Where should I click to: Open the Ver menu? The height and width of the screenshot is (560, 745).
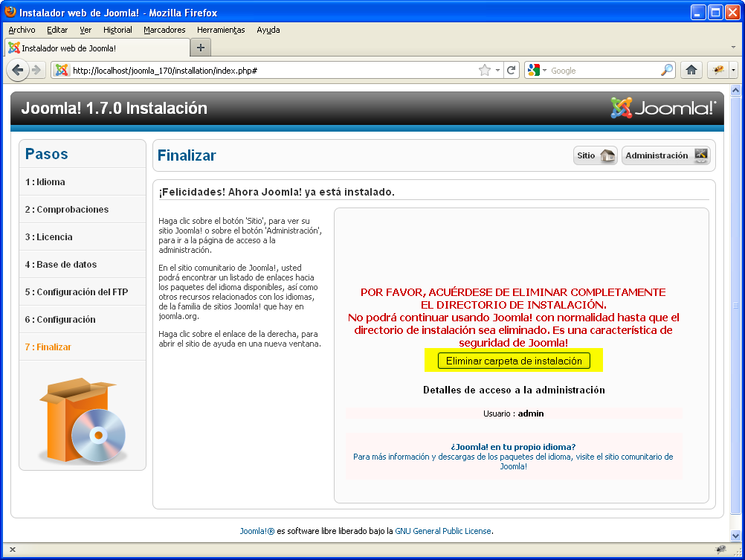tap(86, 30)
